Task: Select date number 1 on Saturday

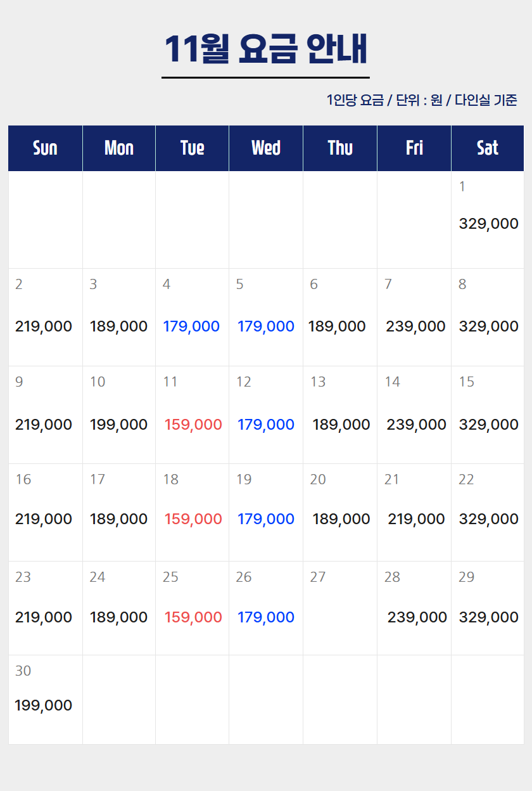Action: click(462, 186)
